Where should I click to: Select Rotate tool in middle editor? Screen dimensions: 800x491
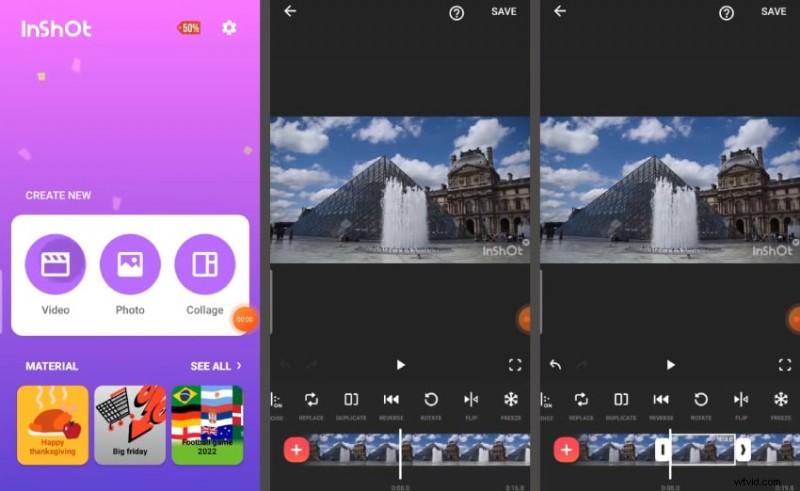(x=431, y=405)
